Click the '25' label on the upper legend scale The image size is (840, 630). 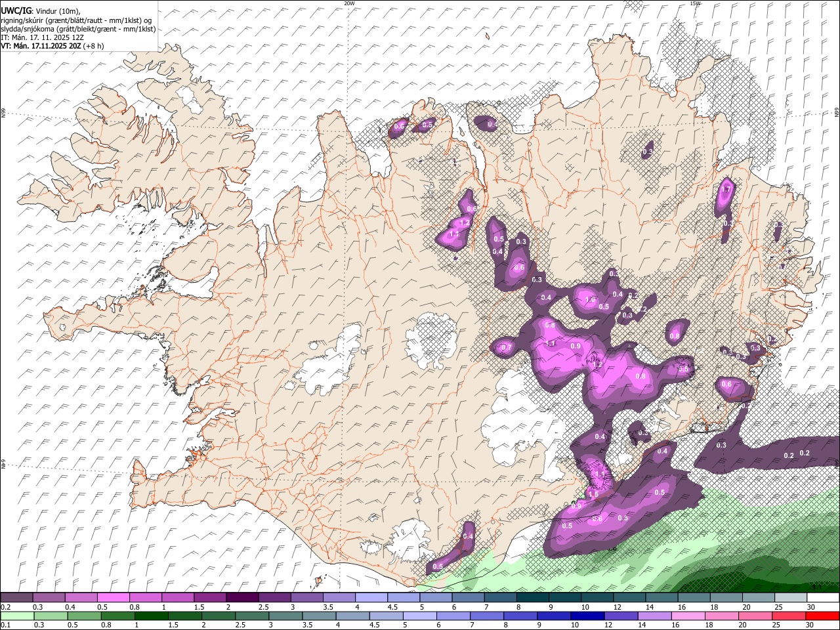tap(778, 607)
